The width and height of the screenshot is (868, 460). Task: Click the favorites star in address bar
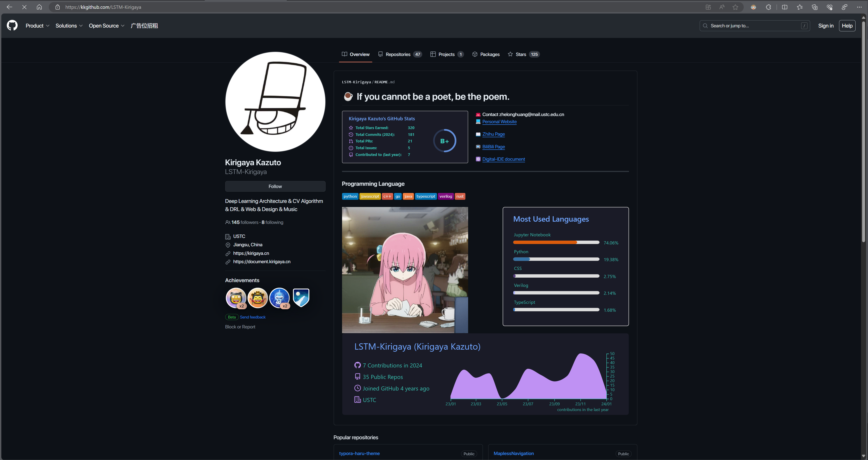pos(735,7)
